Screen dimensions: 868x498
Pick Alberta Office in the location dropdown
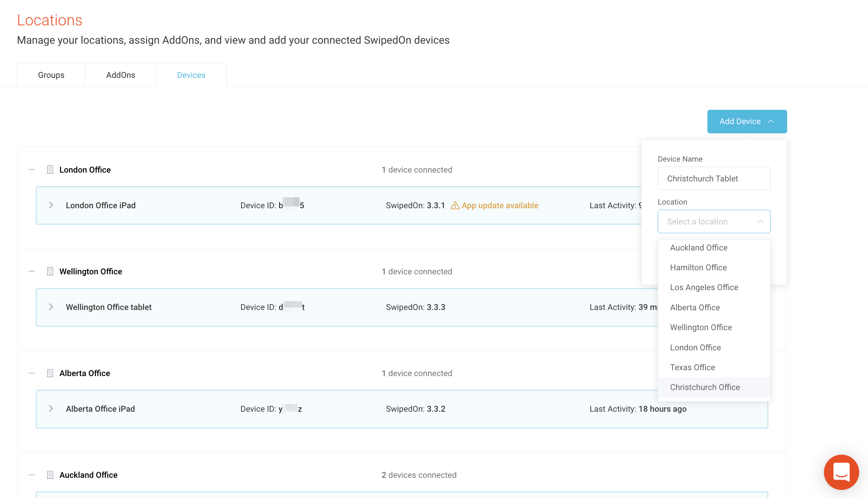click(x=714, y=307)
